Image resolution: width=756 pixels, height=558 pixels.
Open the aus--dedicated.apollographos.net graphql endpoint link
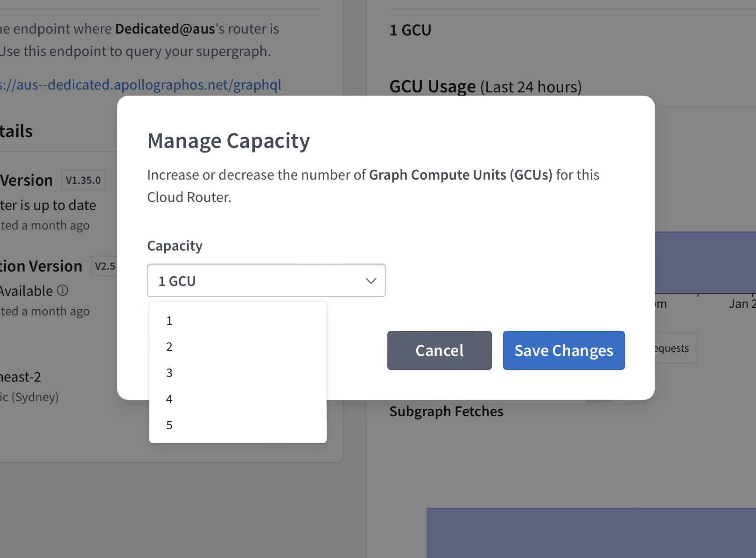click(x=140, y=85)
